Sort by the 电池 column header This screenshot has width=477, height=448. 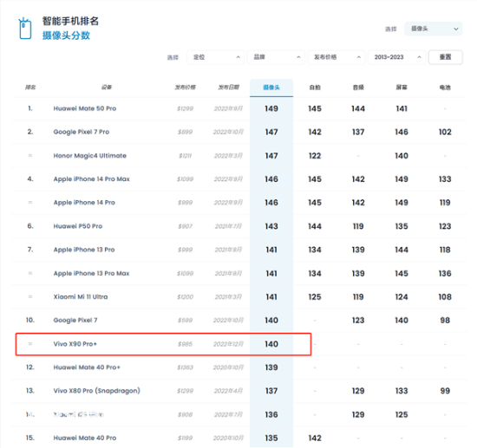point(445,88)
